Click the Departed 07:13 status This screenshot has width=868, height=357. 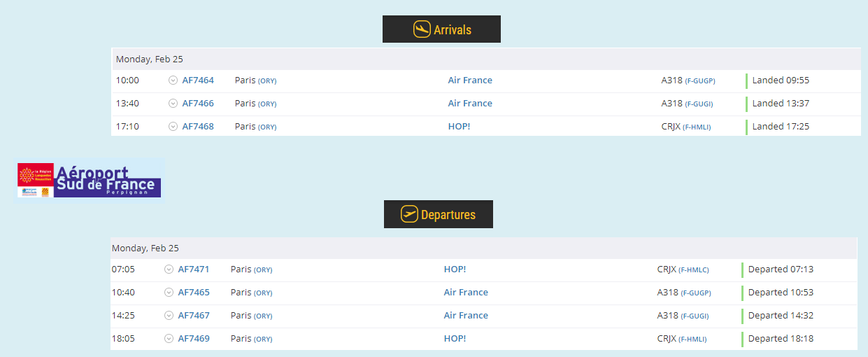point(781,269)
